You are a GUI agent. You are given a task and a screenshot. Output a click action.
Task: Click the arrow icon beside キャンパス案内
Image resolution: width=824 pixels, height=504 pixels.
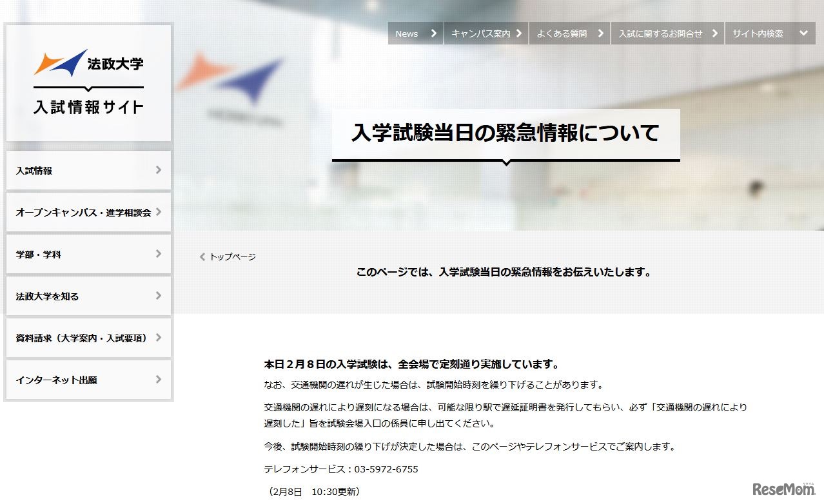519,34
